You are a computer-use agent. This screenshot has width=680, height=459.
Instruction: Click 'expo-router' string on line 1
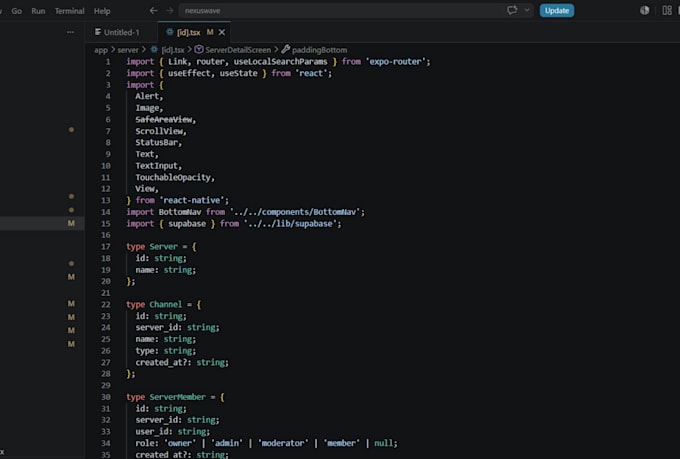[396, 62]
